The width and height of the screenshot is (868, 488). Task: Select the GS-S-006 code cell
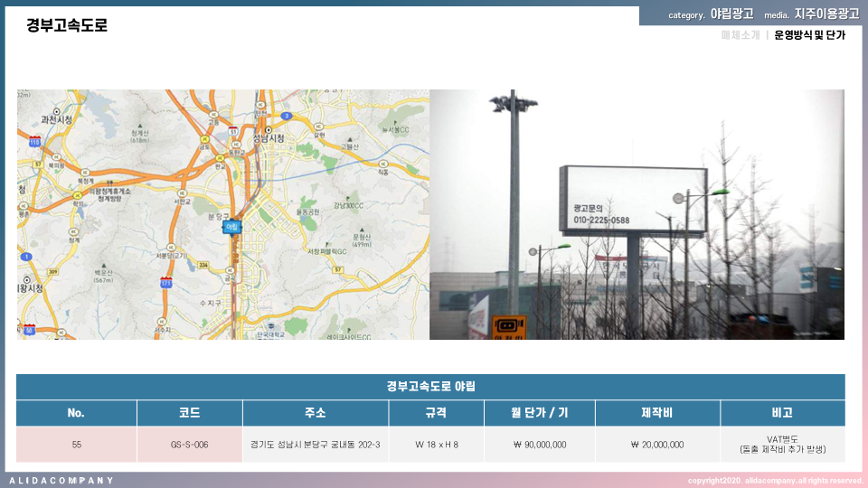pos(189,445)
